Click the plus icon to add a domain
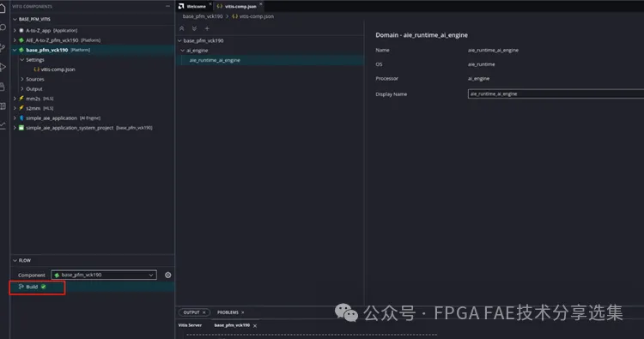This screenshot has height=339, width=644. (x=207, y=28)
